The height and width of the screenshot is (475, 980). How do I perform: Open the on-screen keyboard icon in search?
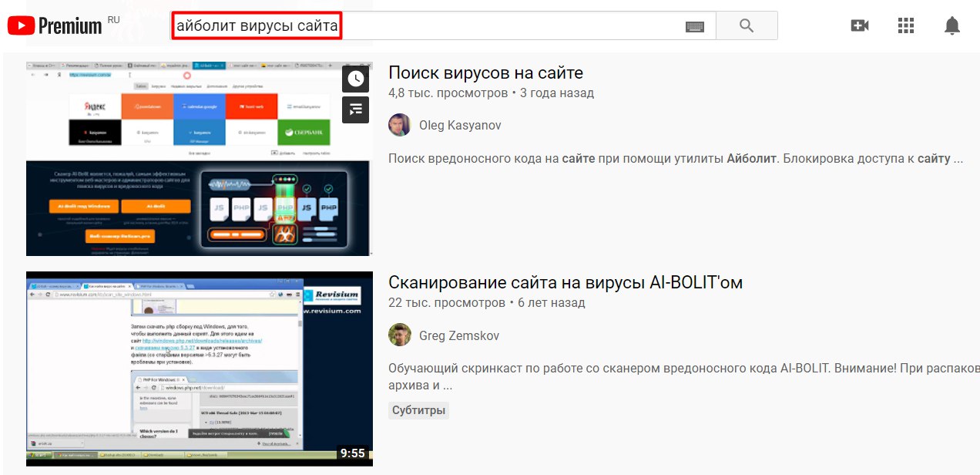695,26
